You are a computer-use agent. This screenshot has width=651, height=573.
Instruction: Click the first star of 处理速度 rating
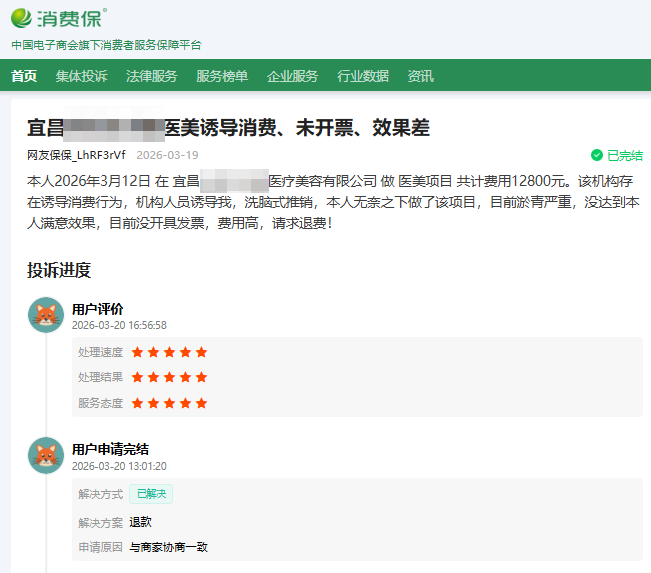tap(138, 352)
